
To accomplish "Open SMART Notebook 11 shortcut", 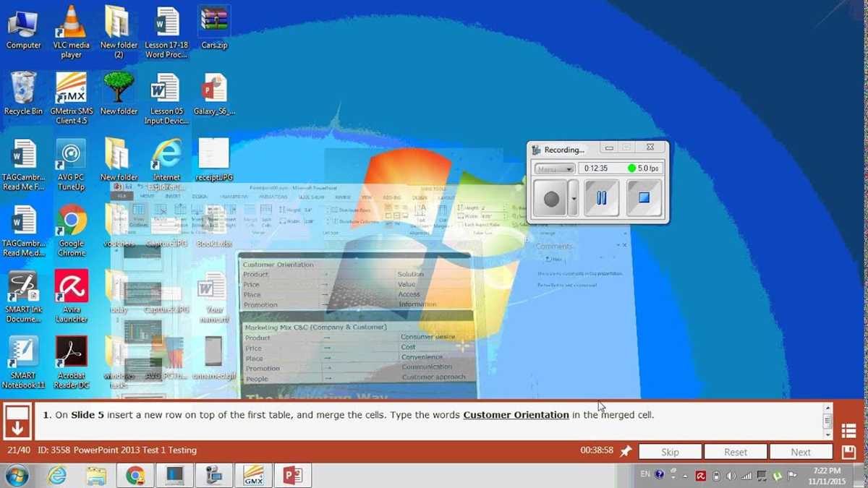I will (23, 363).
